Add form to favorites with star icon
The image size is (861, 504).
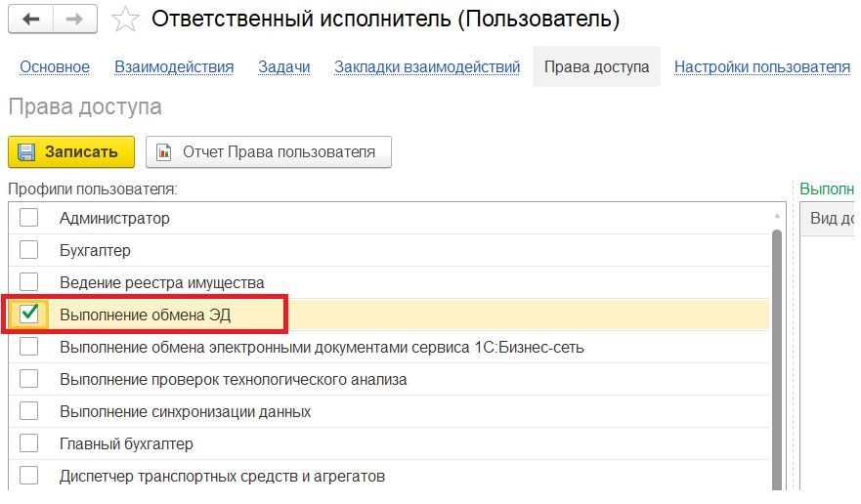coord(123,19)
